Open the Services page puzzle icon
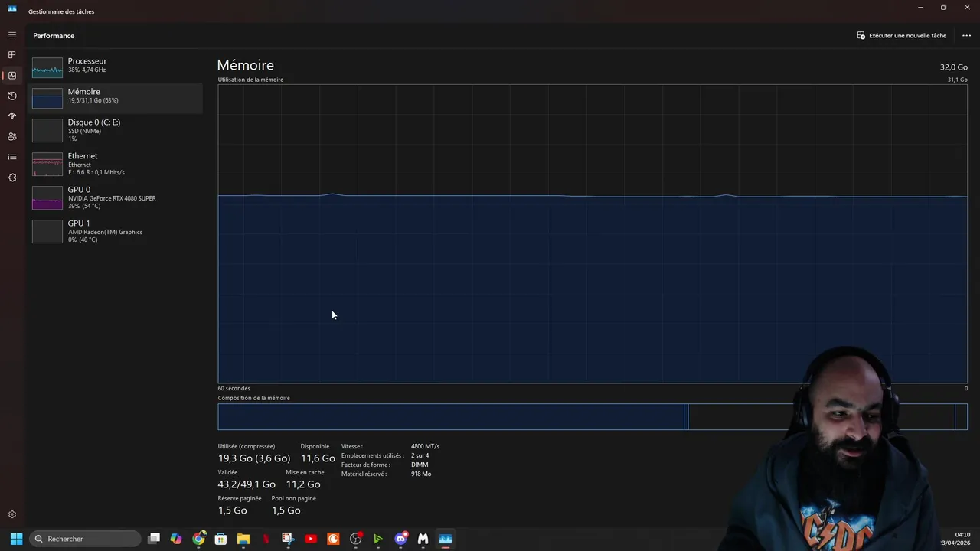 (11, 178)
